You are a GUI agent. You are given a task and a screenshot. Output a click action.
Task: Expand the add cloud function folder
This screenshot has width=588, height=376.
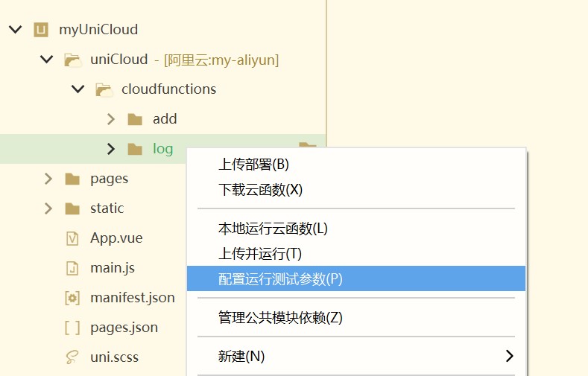point(110,119)
